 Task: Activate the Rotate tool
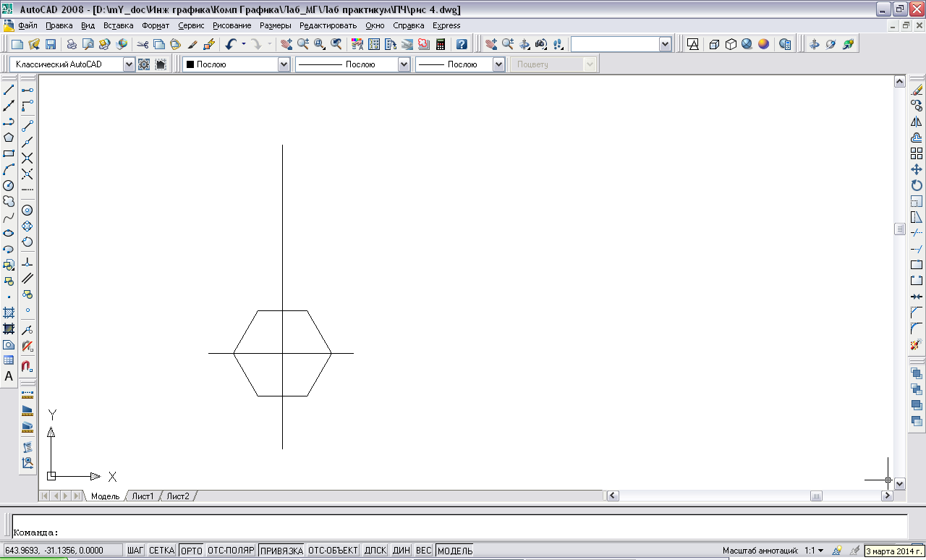pyautogui.click(x=917, y=185)
